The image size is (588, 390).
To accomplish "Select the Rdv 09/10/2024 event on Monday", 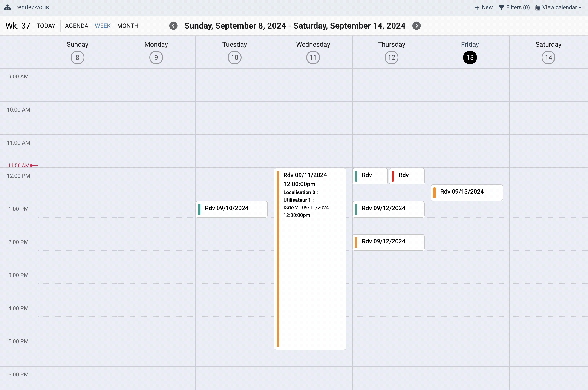I will click(231, 209).
